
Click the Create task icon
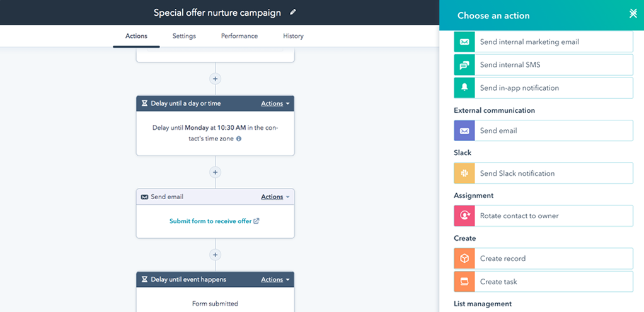coord(464,282)
